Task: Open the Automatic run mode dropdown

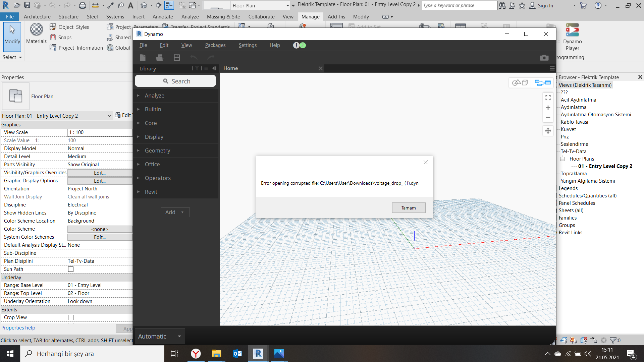Action: (179, 336)
